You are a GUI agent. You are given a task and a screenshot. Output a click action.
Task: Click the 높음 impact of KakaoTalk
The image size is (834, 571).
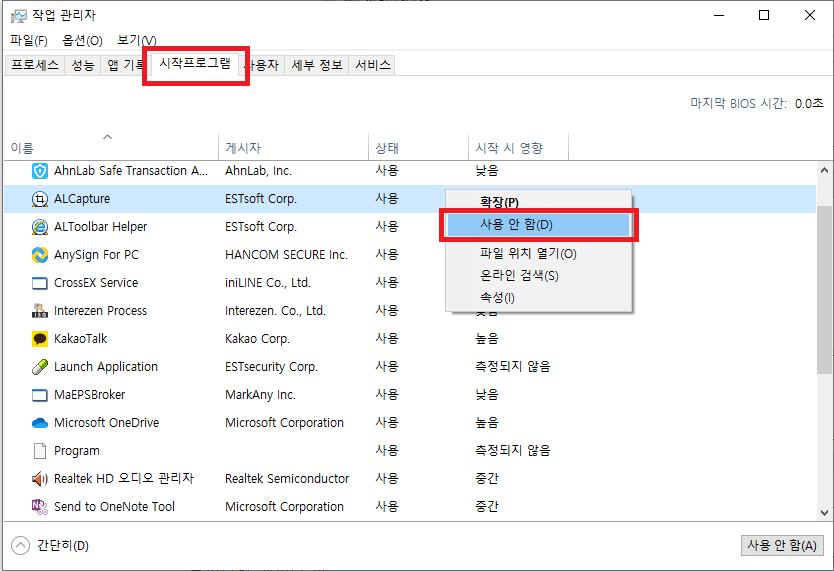487,339
